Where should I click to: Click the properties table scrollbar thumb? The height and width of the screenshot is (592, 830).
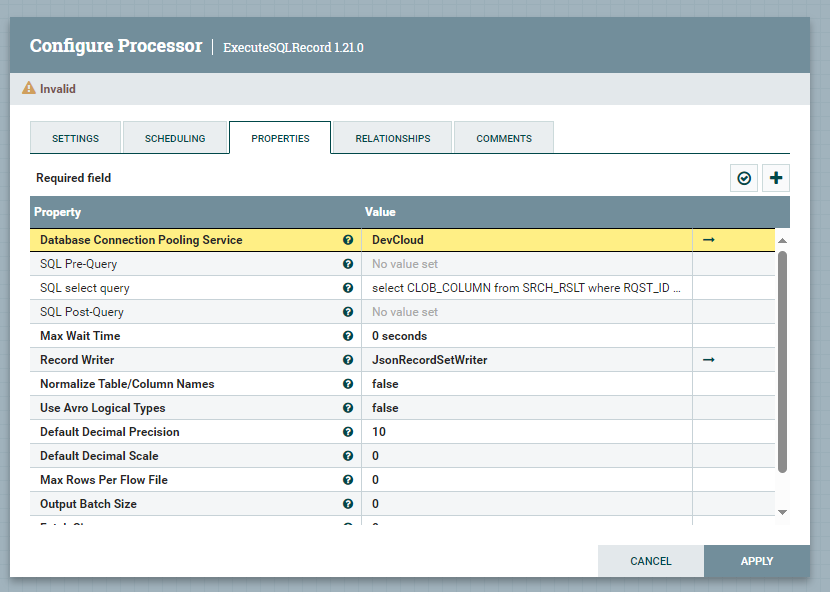click(782, 362)
